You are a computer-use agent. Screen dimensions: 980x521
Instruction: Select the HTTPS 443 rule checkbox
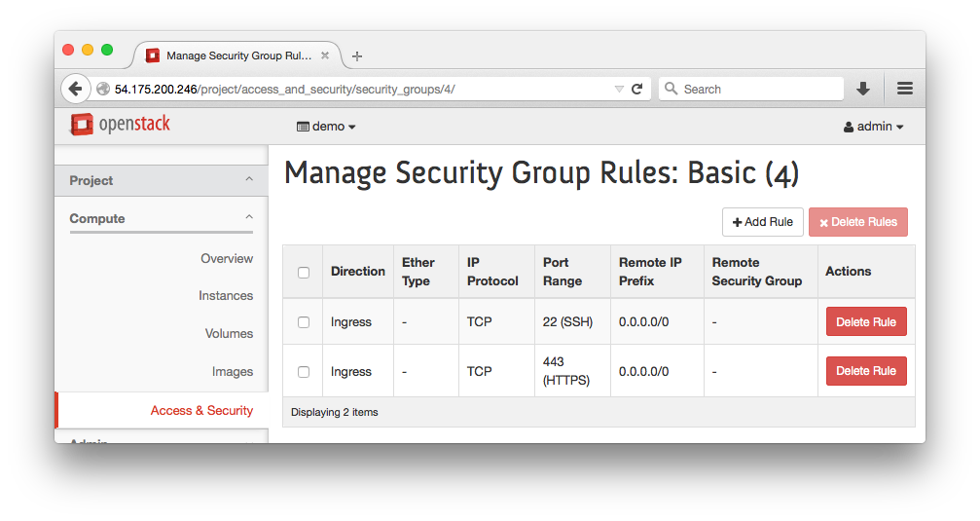tap(304, 372)
